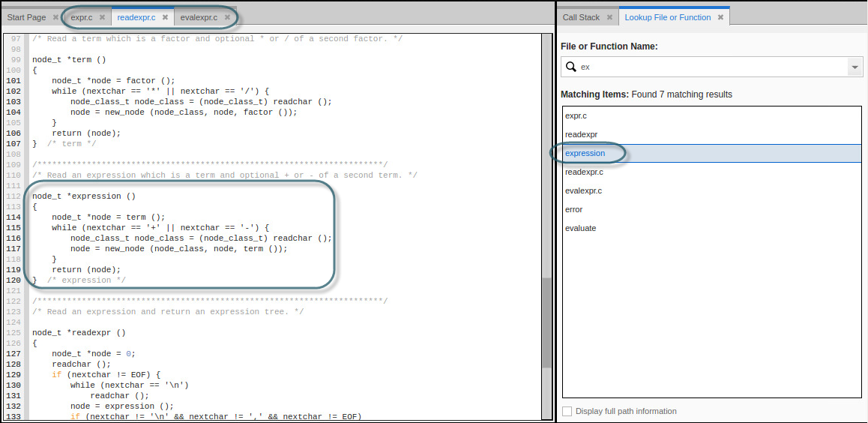868x423 pixels.
Task: Open the Start Page tab
Action: click(26, 17)
